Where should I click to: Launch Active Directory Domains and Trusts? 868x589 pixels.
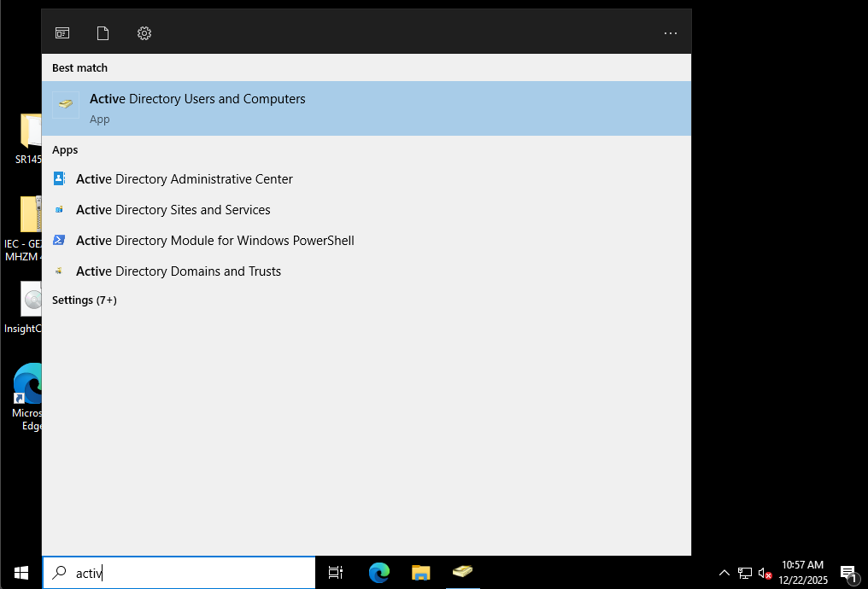tap(367, 271)
